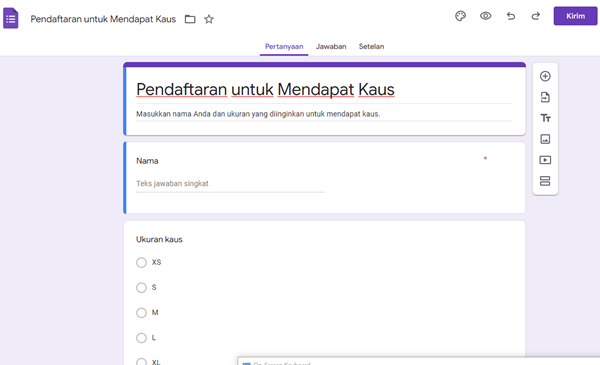Import questions from another form
600x365 pixels.
[545, 97]
